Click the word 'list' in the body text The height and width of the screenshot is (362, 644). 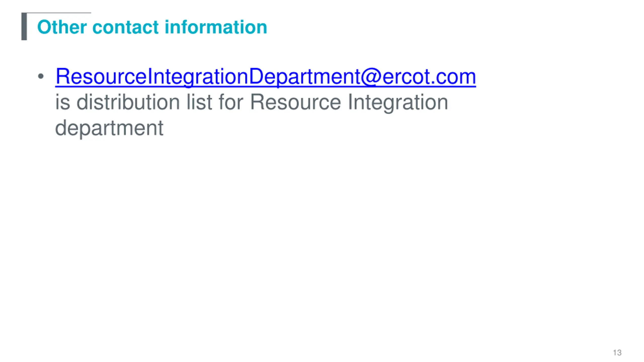pyautogui.click(x=199, y=102)
